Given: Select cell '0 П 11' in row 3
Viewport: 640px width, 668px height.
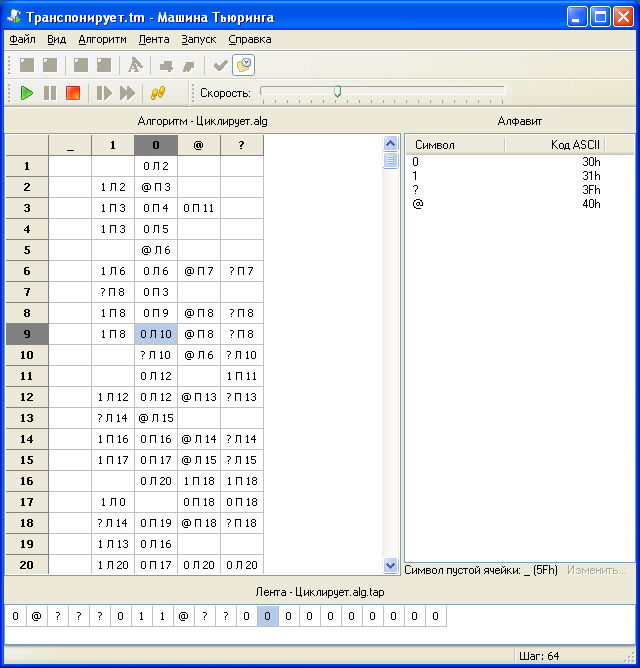Looking at the screenshot, I should 199,208.
